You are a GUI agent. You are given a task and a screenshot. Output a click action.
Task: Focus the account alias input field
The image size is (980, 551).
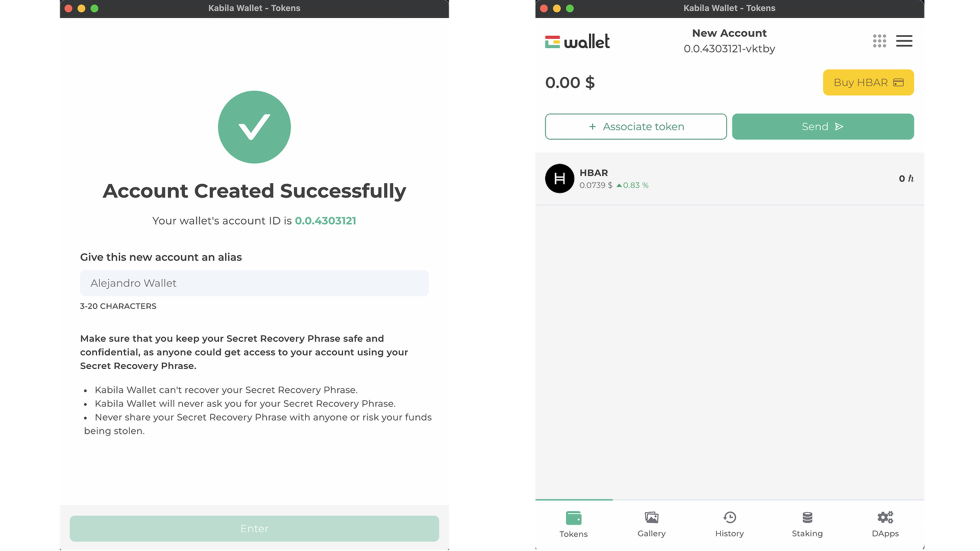[254, 283]
